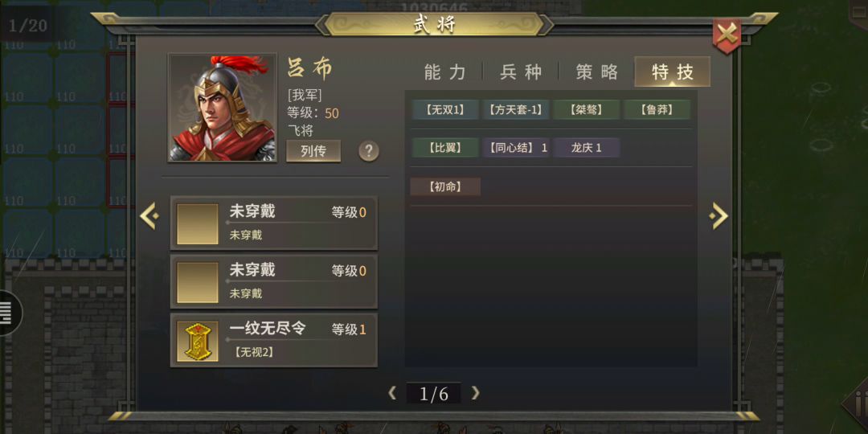
Task: Go to next general with right arrow
Action: tap(719, 216)
